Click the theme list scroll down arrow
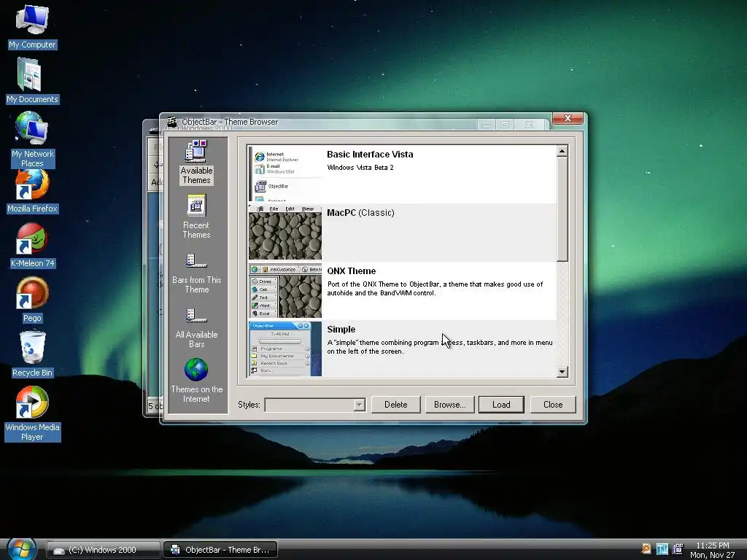747x560 pixels. (x=562, y=372)
